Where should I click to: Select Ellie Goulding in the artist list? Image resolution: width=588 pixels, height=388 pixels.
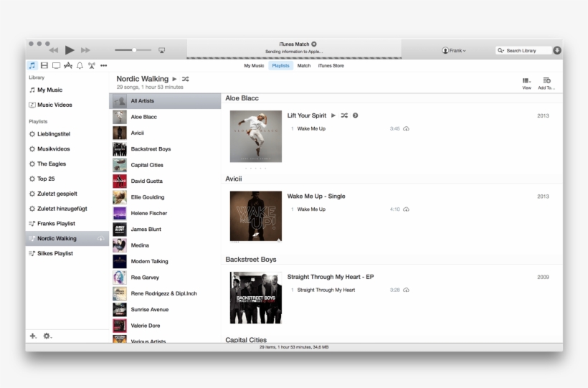[x=165, y=197]
